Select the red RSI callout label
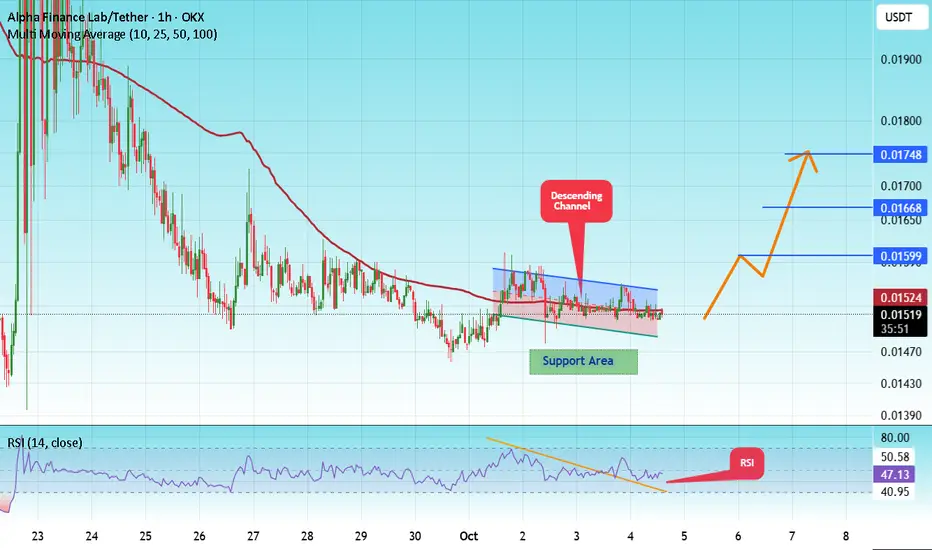The height and width of the screenshot is (550, 932). click(x=747, y=463)
